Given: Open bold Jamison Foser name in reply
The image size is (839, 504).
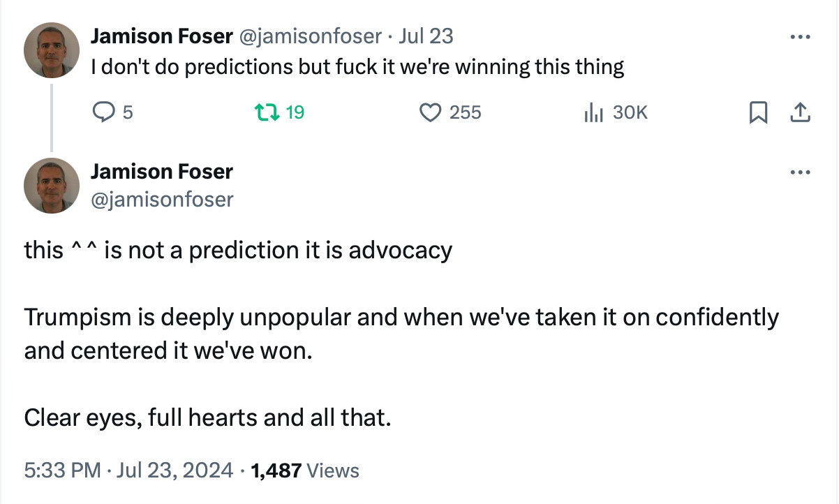Looking at the screenshot, I should coord(162,171).
